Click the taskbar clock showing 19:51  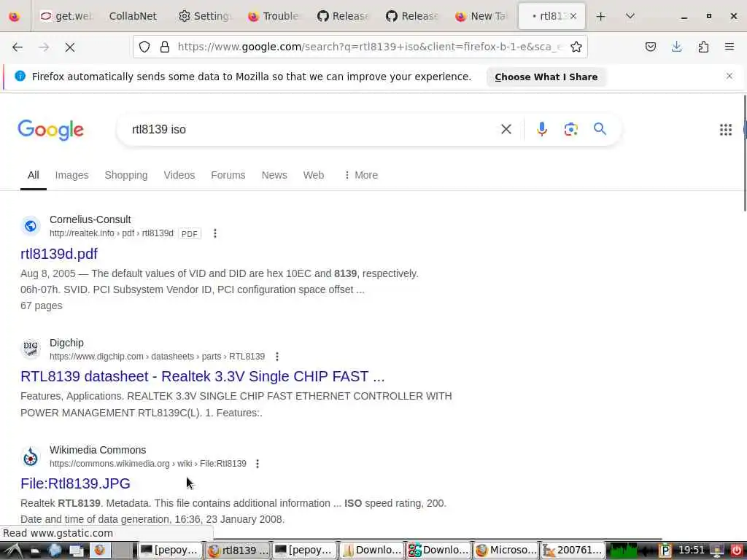tap(691, 551)
